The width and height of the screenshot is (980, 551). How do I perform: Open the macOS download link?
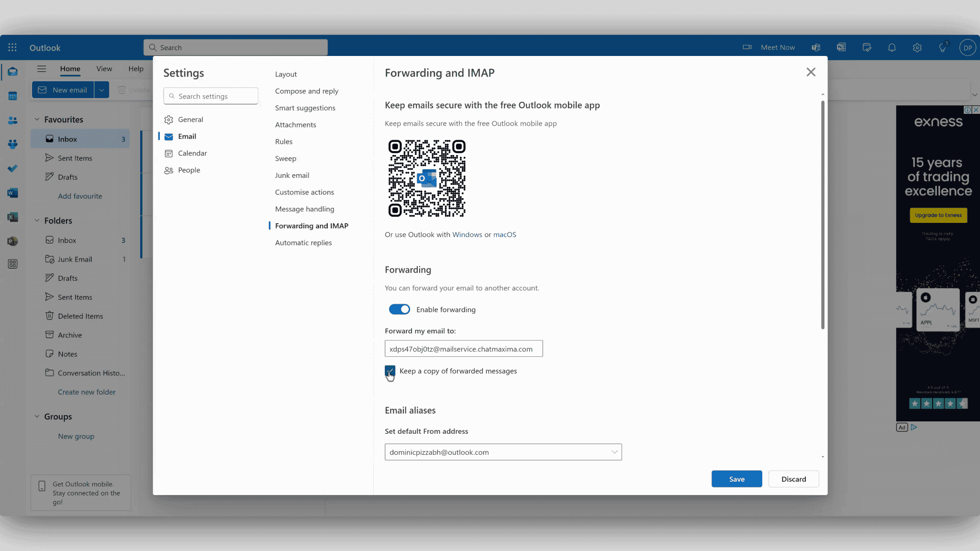tap(504, 235)
